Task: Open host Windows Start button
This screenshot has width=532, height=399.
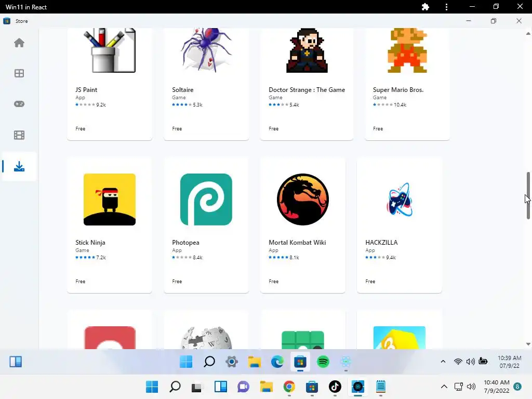Action: coord(152,387)
